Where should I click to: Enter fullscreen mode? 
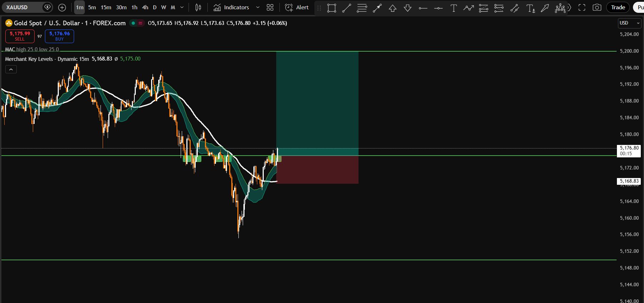tap(582, 7)
